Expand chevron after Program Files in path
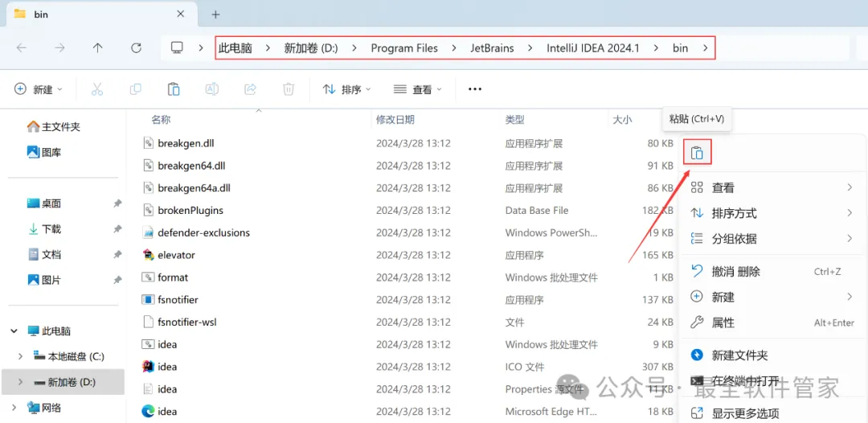 click(x=454, y=48)
